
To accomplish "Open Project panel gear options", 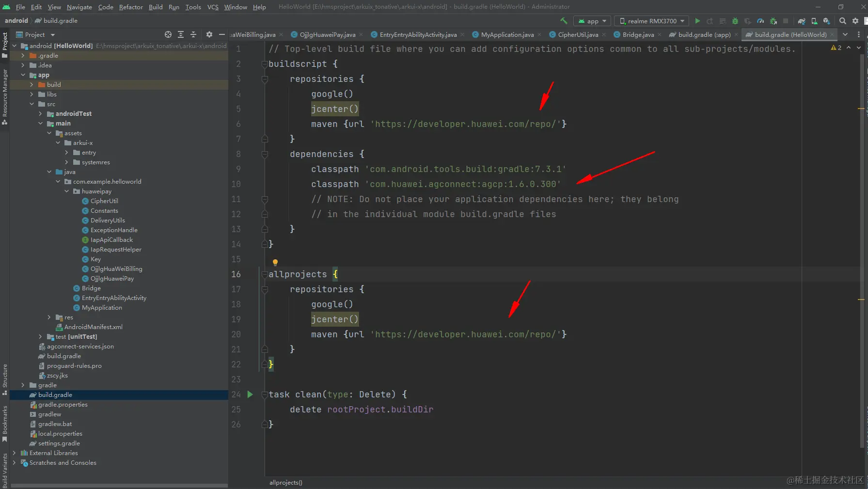I will pyautogui.click(x=209, y=34).
